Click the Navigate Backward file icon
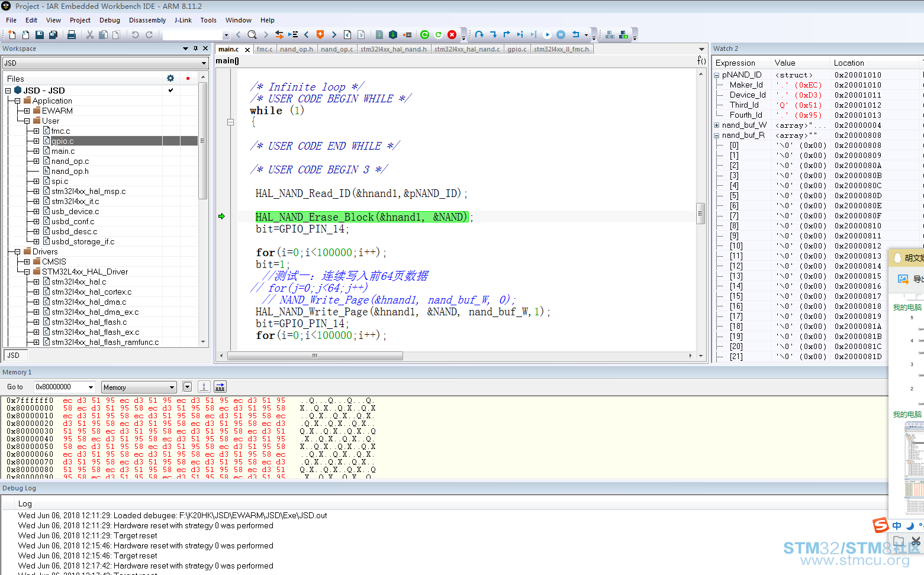This screenshot has height=575, width=924. coord(347,35)
